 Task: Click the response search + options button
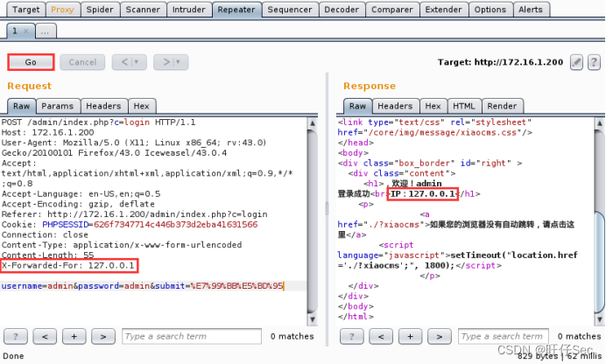click(x=411, y=337)
